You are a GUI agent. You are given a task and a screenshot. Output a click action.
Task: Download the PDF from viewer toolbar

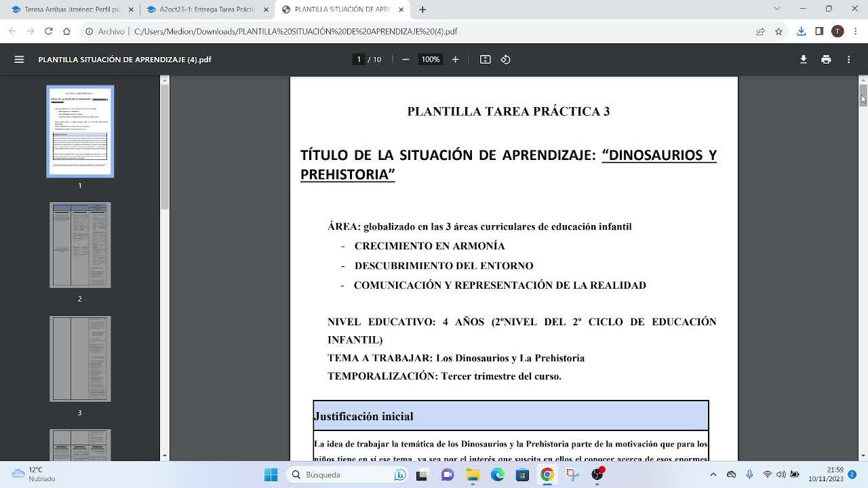803,60
